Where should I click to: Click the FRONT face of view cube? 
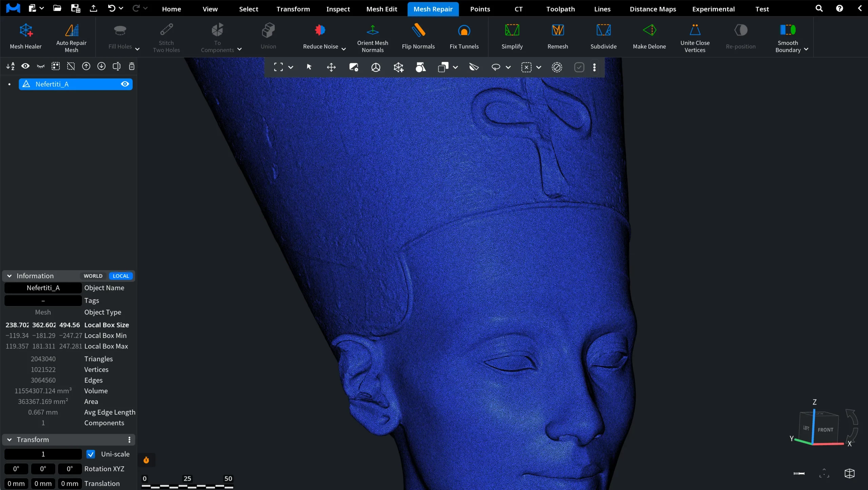tap(825, 430)
